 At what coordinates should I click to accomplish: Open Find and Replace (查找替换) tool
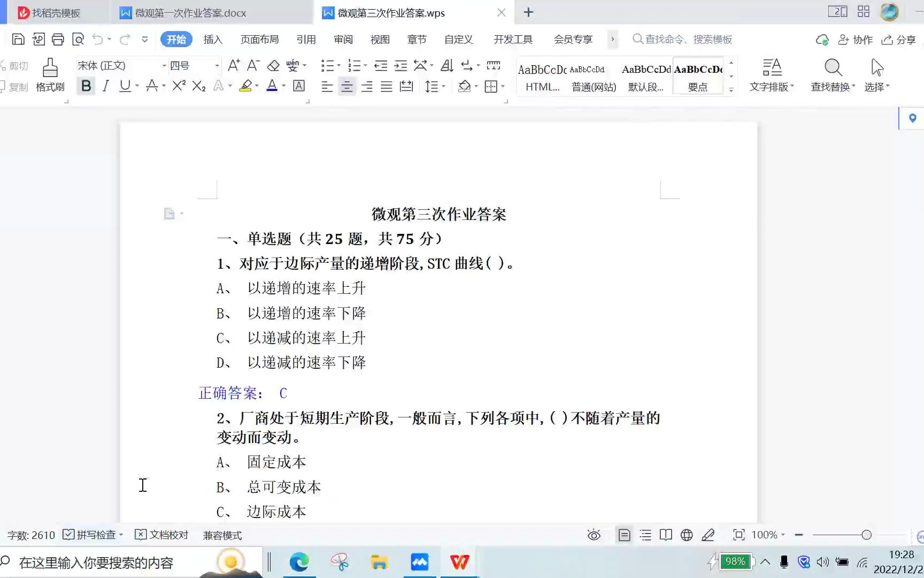click(x=833, y=75)
